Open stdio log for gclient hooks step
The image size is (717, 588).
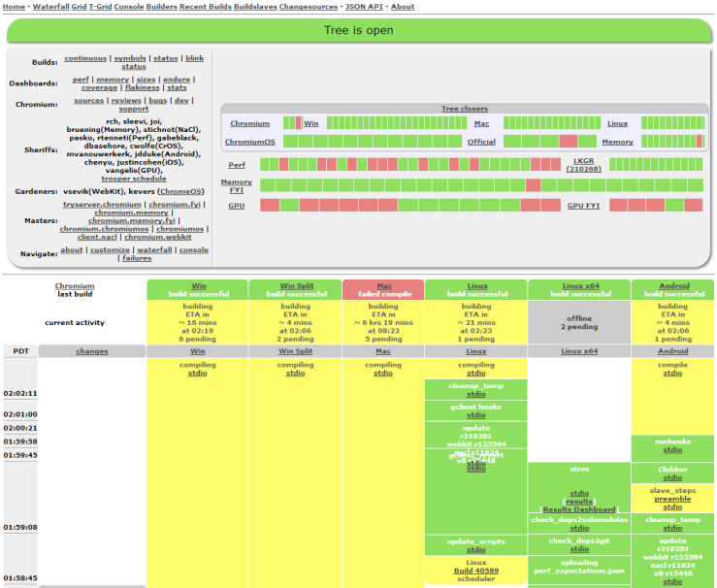(476, 415)
